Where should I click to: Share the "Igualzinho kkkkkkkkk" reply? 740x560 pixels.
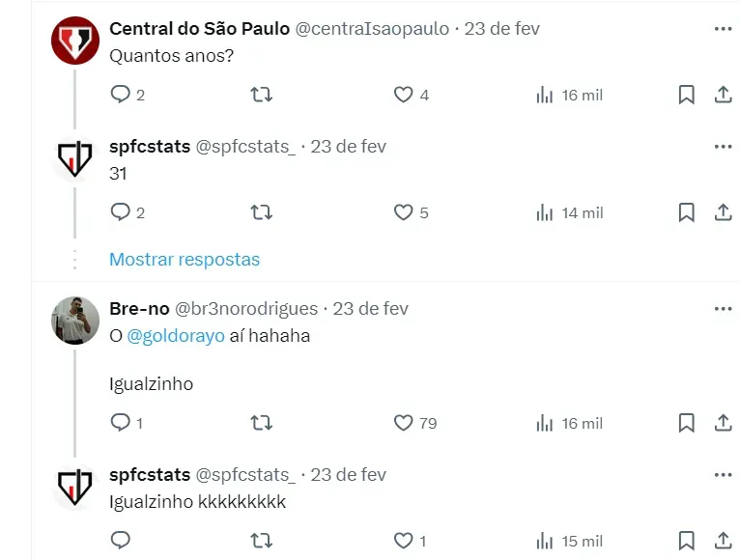(x=722, y=541)
